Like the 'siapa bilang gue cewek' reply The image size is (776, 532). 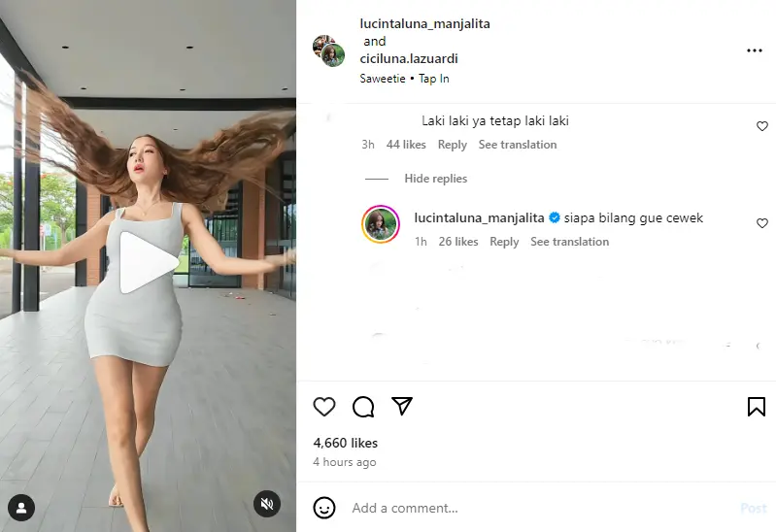[x=762, y=223]
